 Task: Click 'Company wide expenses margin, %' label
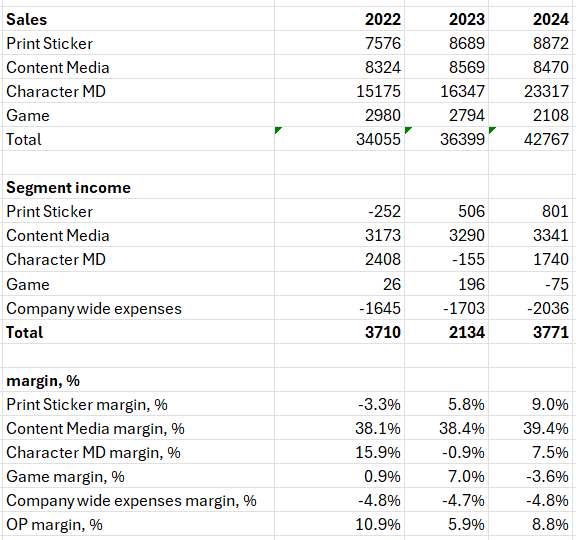pos(132,501)
